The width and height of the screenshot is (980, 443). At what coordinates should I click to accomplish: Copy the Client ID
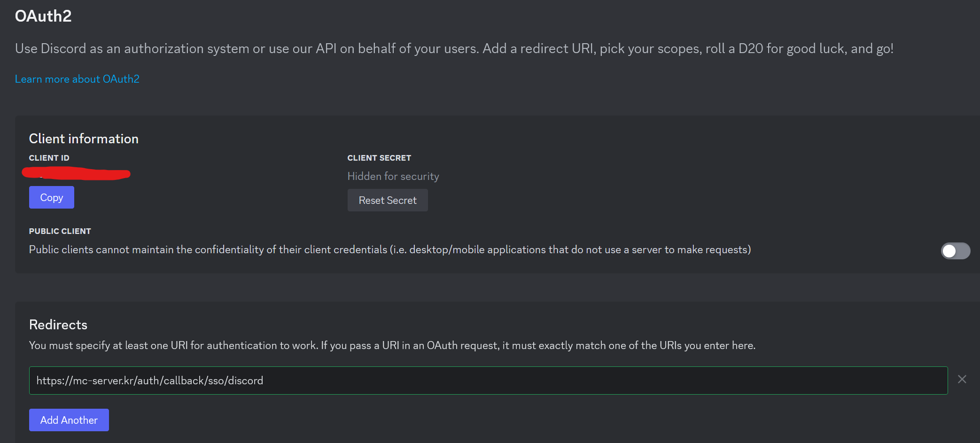tap(51, 197)
